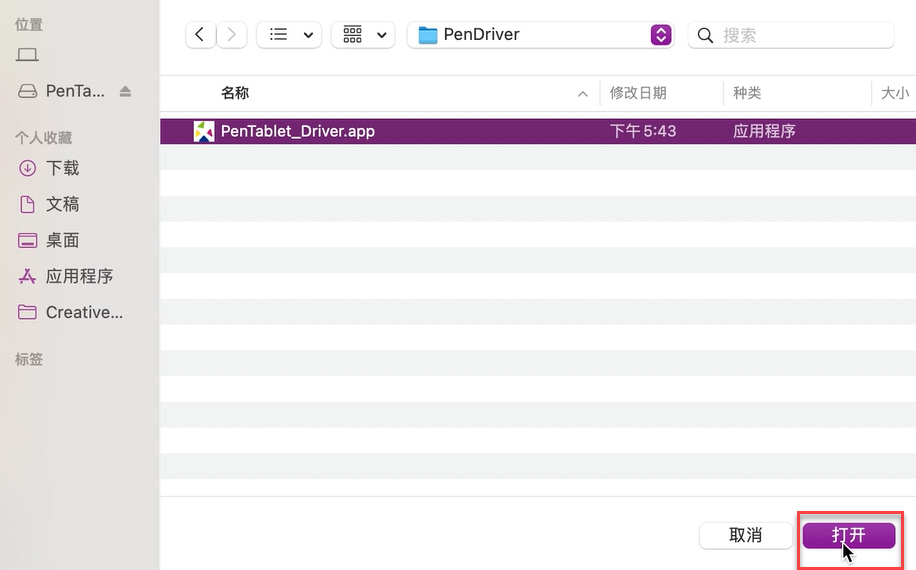Eject the PenTa... volume
Screen dimensions: 916x570
click(x=125, y=91)
